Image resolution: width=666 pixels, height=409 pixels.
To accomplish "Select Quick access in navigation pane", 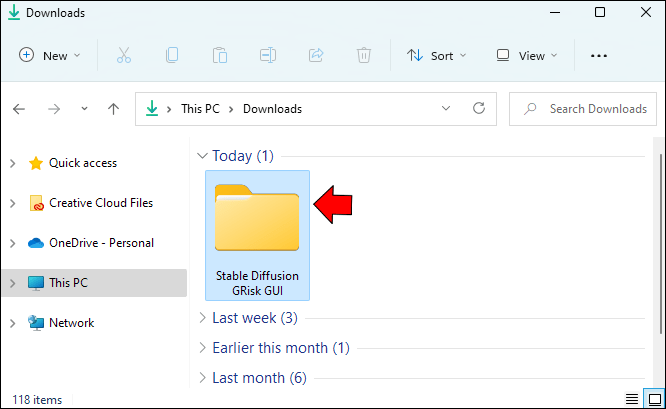I will click(x=82, y=163).
